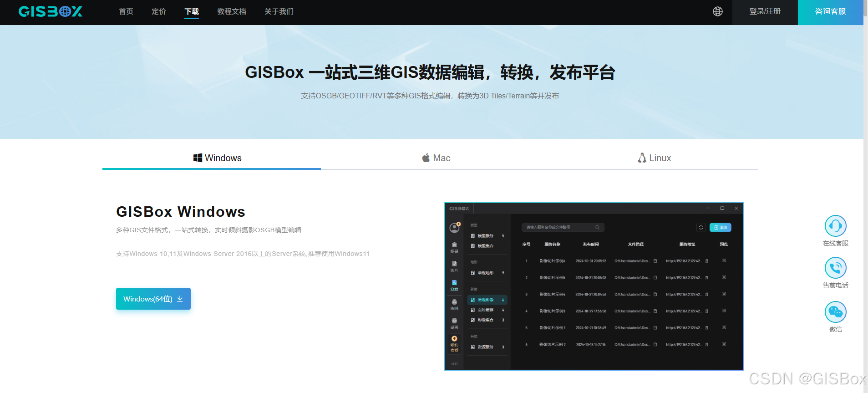Screen dimensions: 868x393
Task: Click the GISBox app screenshot thumbnail
Action: coord(594,286)
